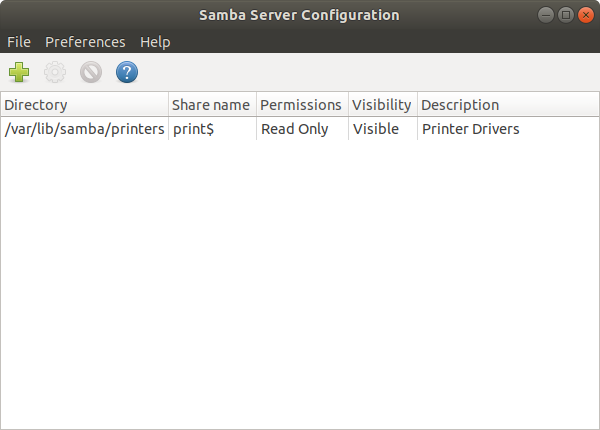Open share properties with the gear icon
The image size is (600, 430).
tap(55, 72)
